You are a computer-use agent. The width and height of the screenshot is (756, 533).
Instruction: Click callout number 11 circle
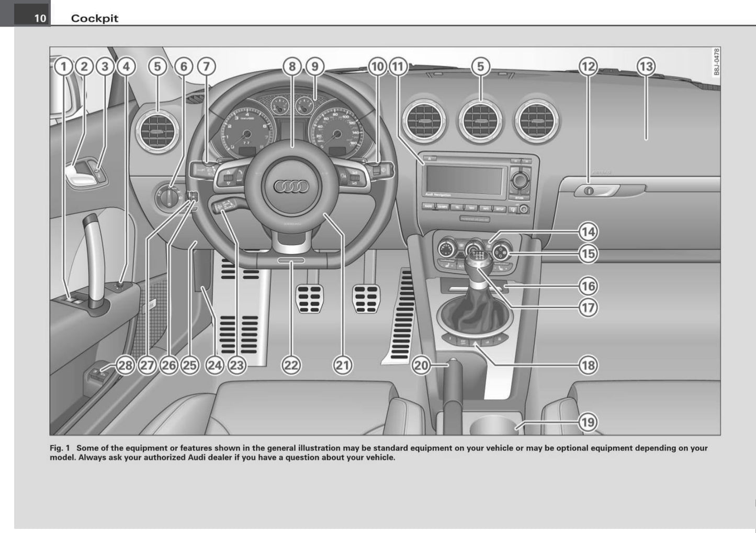click(x=398, y=66)
